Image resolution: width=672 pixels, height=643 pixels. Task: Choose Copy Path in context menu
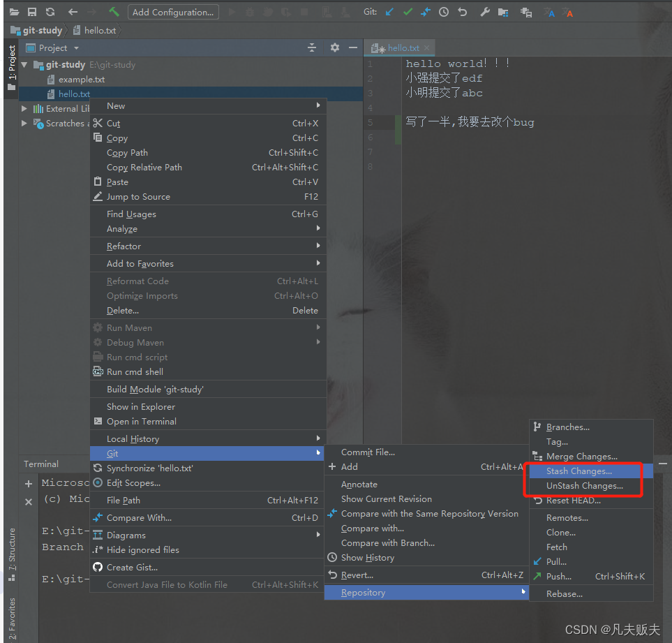[x=208, y=153]
